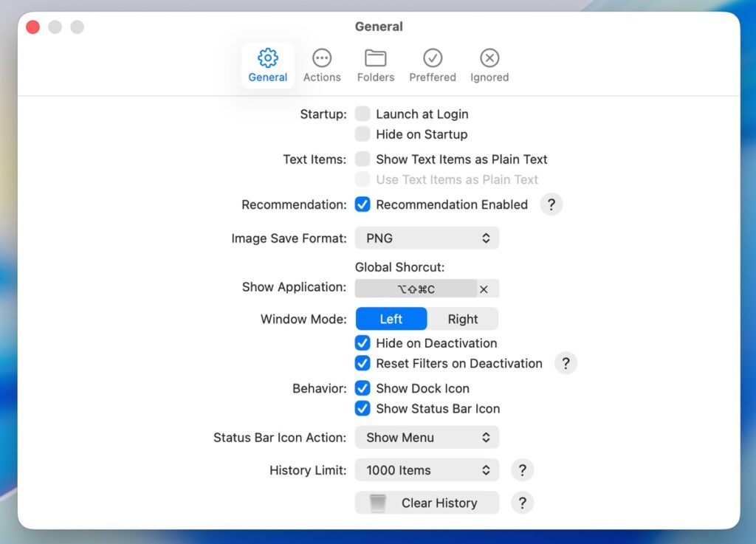This screenshot has height=544, width=756.
Task: Go to the Ignored tab
Action: (489, 65)
